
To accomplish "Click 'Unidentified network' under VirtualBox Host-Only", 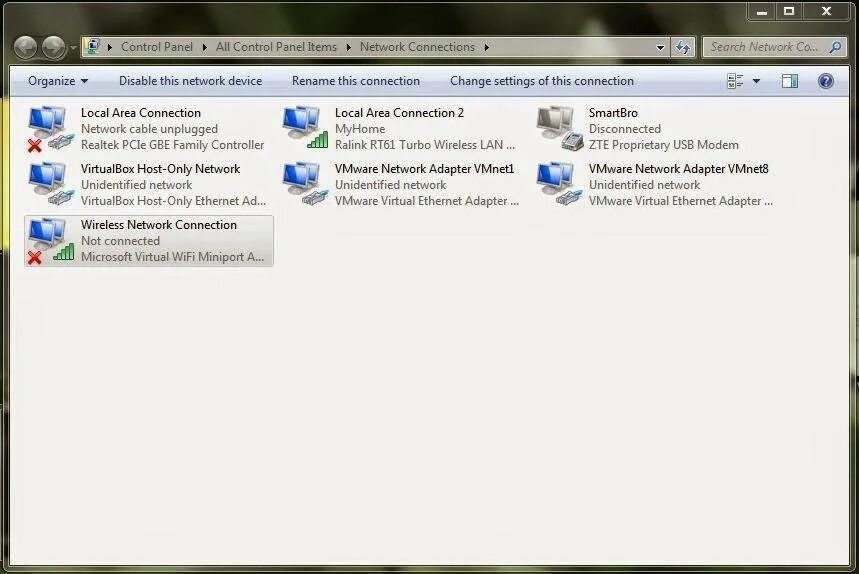I will (x=136, y=185).
